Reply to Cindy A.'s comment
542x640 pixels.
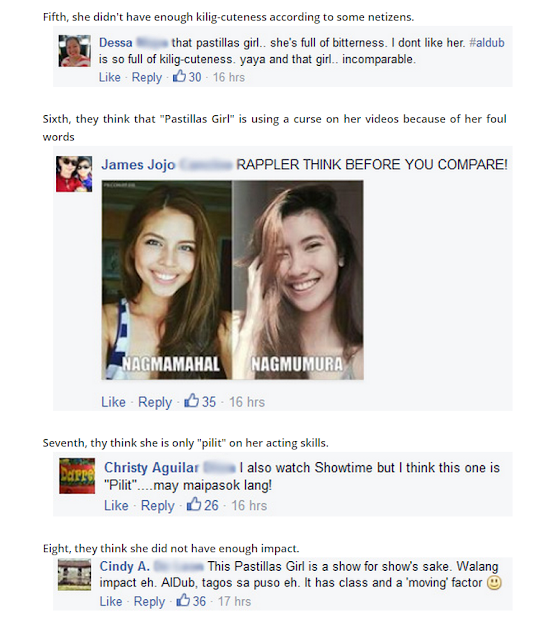149,601
